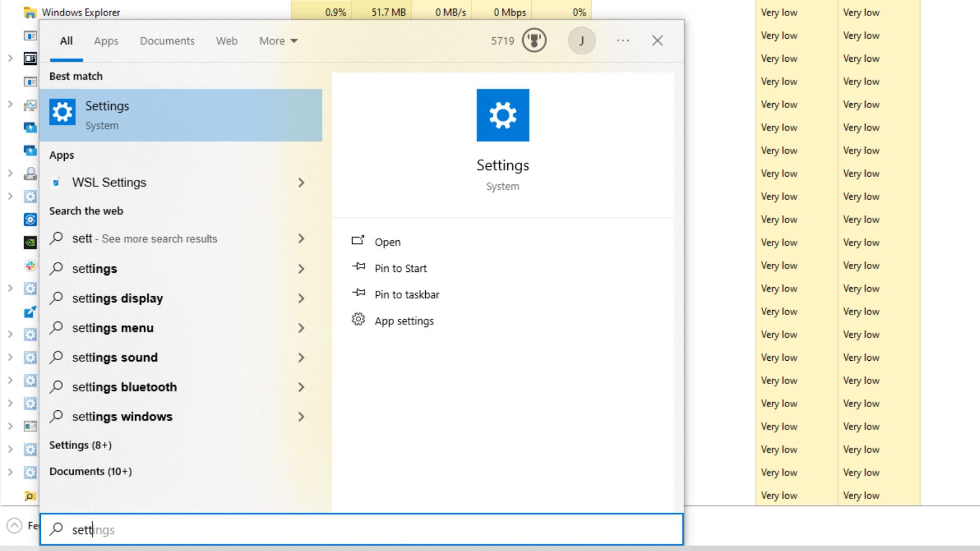Click magnifier icon beside settings bluetooth

(56, 387)
